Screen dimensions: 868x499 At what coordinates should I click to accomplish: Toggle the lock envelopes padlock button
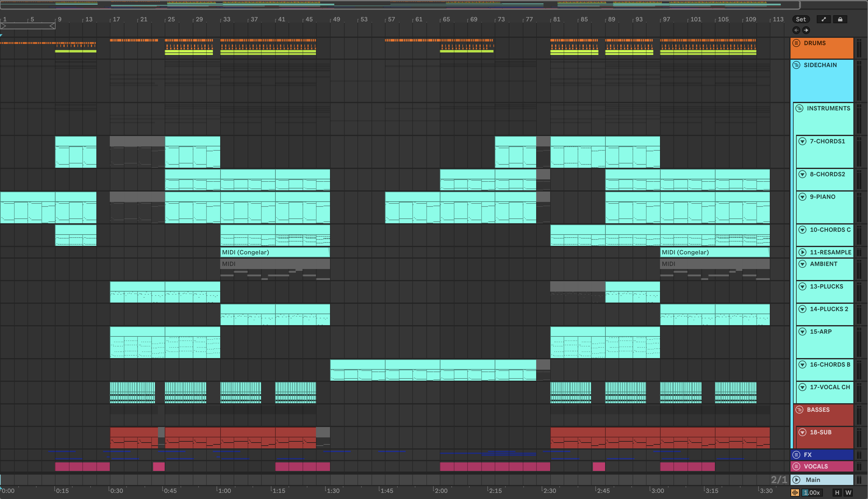click(840, 19)
